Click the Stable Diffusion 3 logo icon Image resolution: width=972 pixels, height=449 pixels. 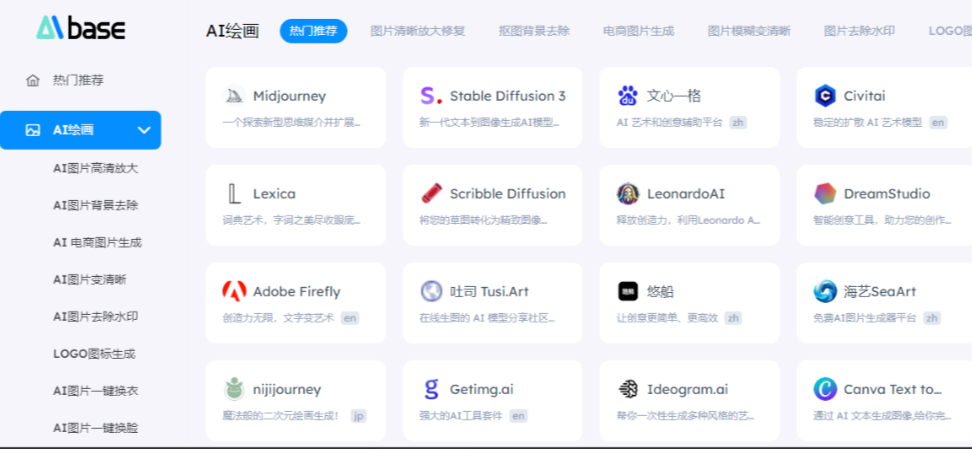[x=431, y=96]
